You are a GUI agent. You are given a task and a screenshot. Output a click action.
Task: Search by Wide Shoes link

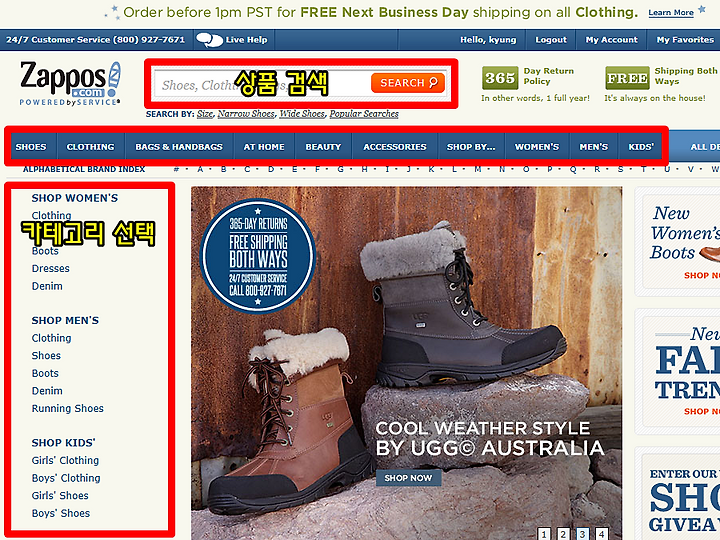[x=302, y=114]
